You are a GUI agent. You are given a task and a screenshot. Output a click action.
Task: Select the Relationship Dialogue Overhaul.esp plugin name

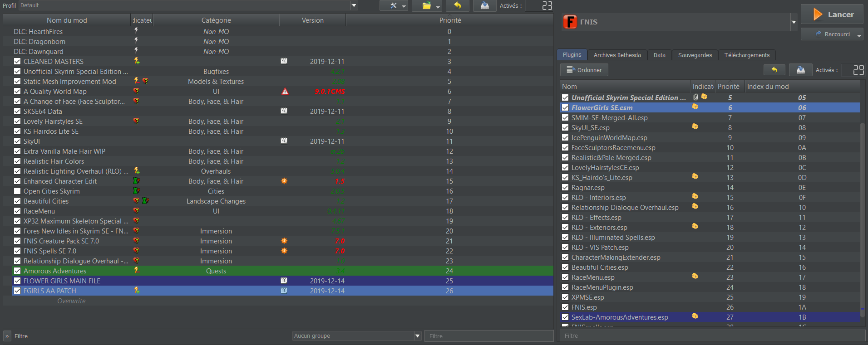click(625, 207)
